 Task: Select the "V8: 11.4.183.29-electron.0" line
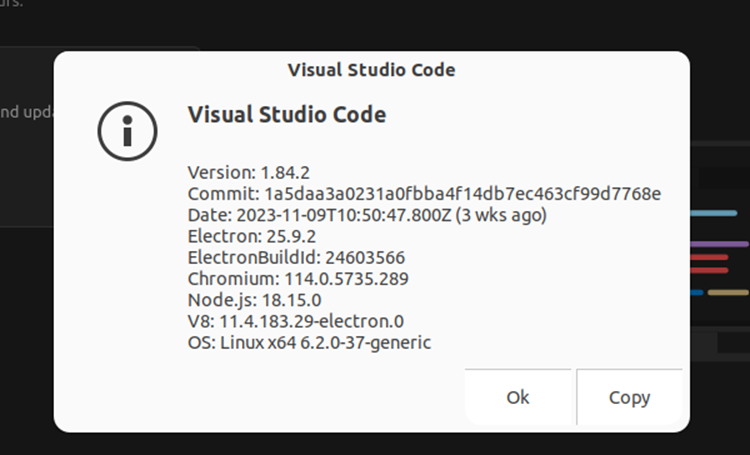296,321
